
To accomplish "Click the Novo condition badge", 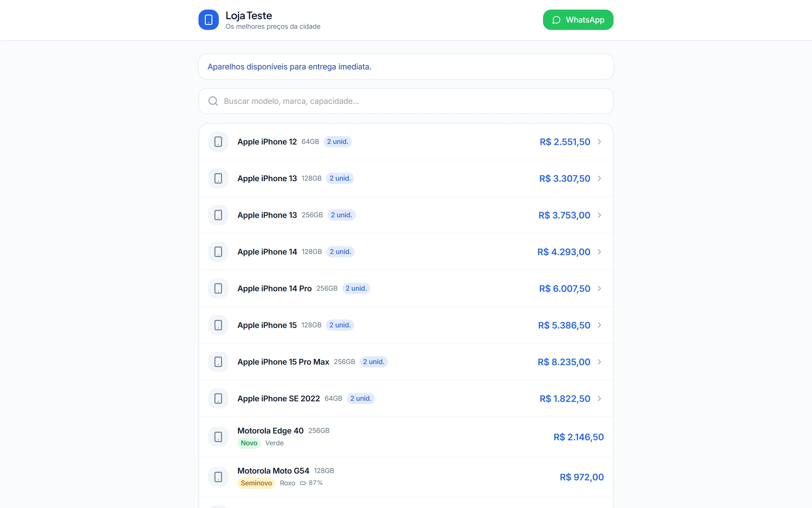I will [x=249, y=443].
